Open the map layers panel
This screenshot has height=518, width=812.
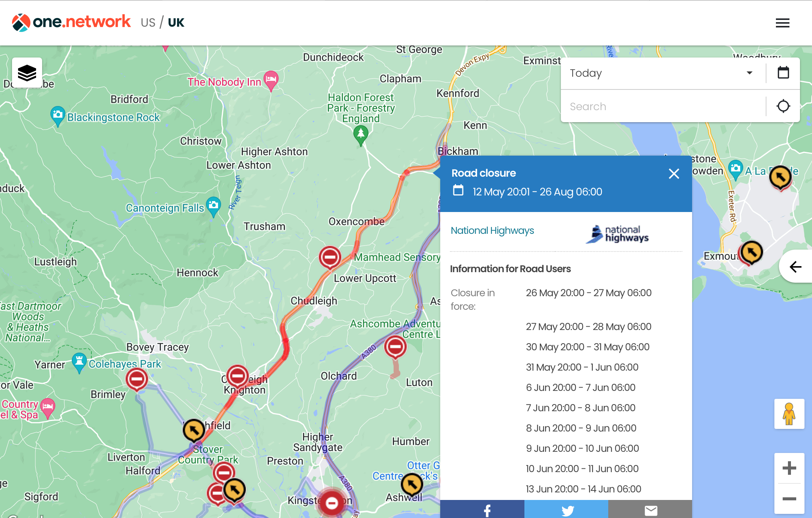click(27, 73)
